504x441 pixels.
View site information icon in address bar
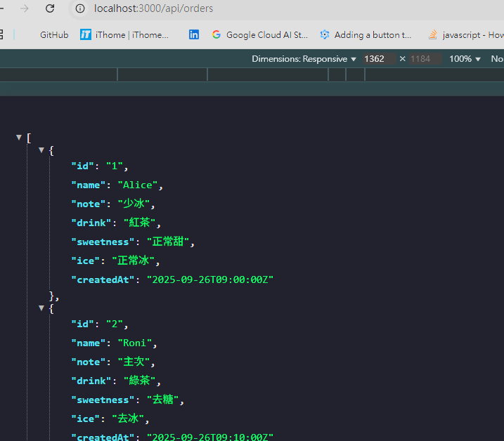pyautogui.click(x=80, y=8)
